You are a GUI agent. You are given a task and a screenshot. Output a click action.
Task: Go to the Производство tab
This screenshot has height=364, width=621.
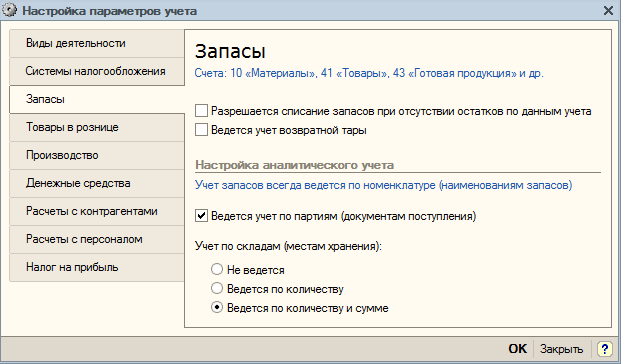tap(97, 155)
